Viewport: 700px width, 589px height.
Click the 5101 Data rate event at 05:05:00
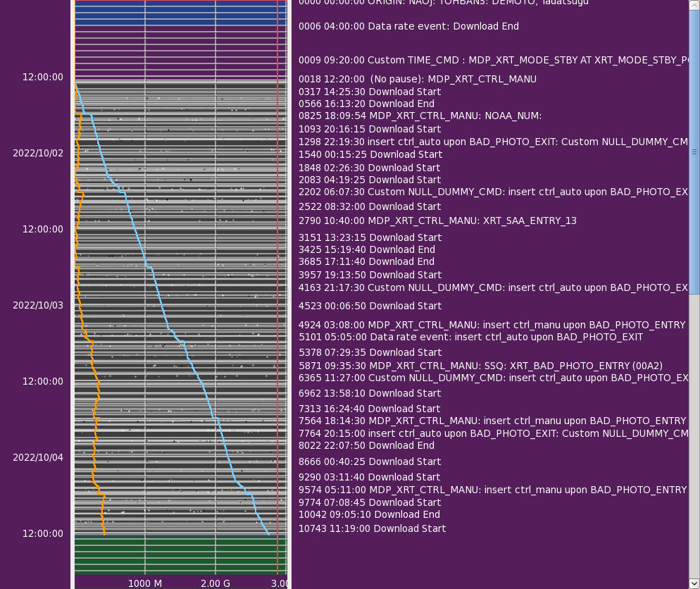[470, 337]
